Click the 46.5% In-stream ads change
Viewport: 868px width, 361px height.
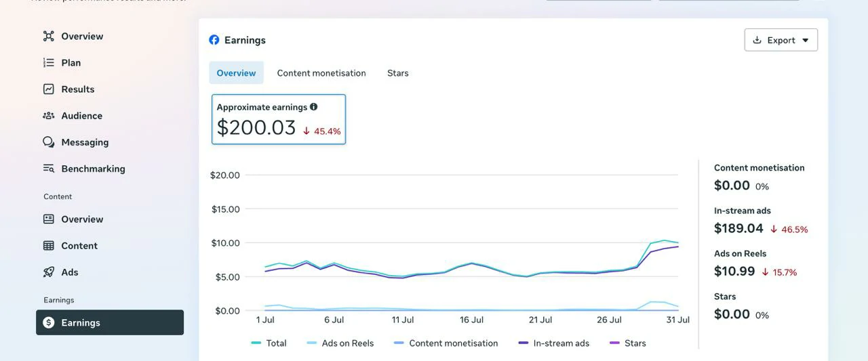[x=789, y=230]
